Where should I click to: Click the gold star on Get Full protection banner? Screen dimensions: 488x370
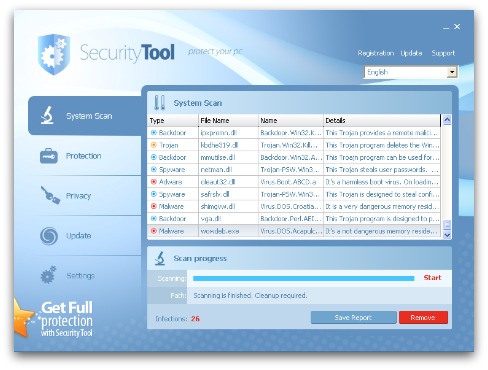[23, 318]
